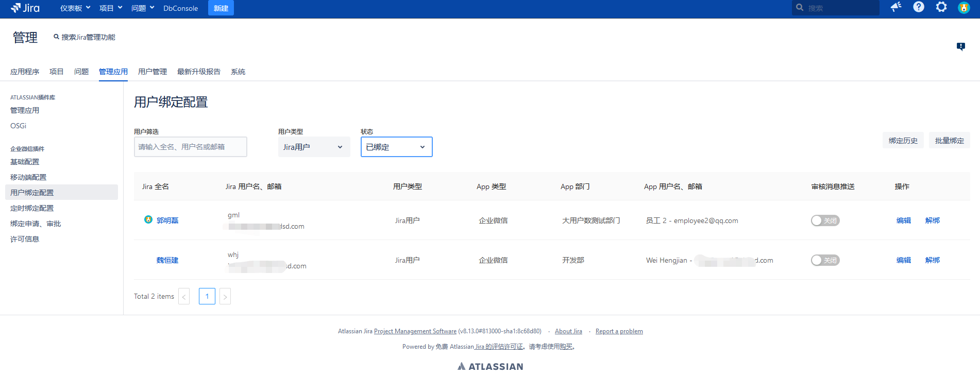Go to next page arrow in pagination

[225, 297]
